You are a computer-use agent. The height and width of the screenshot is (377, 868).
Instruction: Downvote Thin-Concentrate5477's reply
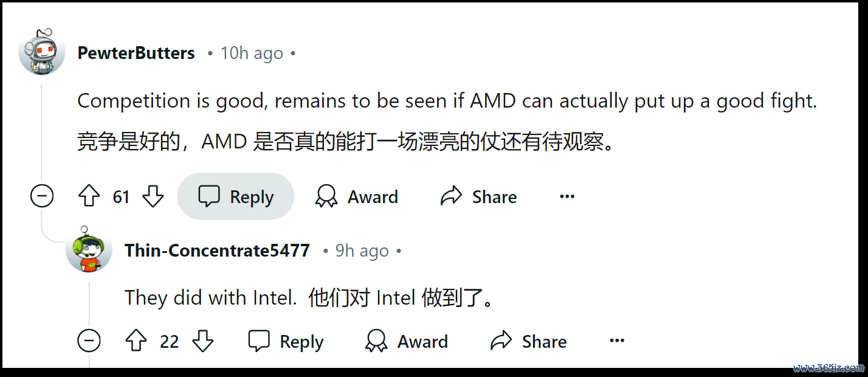(x=202, y=341)
